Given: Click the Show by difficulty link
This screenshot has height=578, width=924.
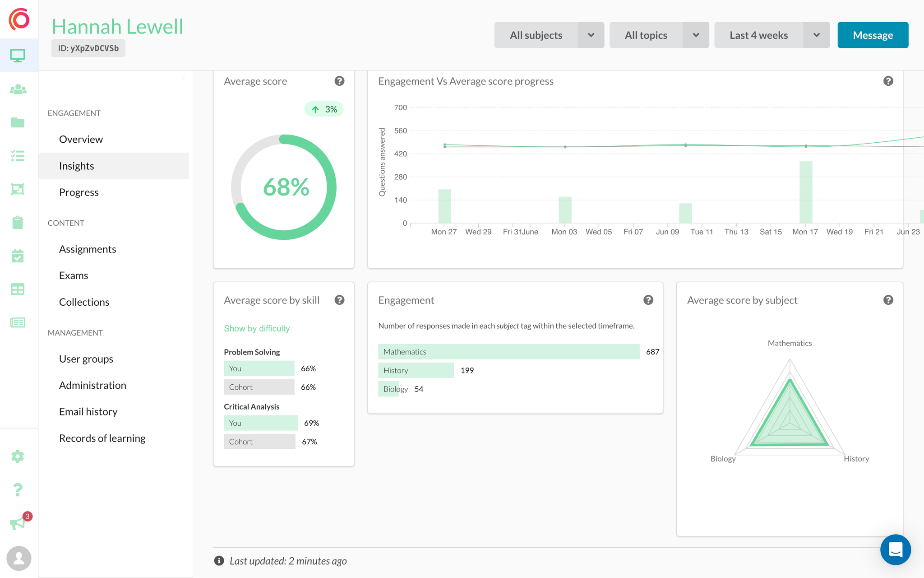Looking at the screenshot, I should [x=256, y=328].
